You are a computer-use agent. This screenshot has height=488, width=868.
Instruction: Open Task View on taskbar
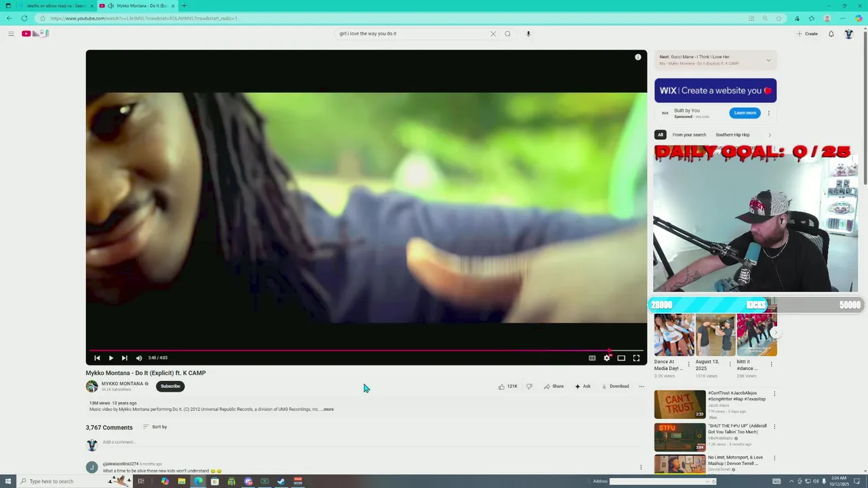pos(141,481)
